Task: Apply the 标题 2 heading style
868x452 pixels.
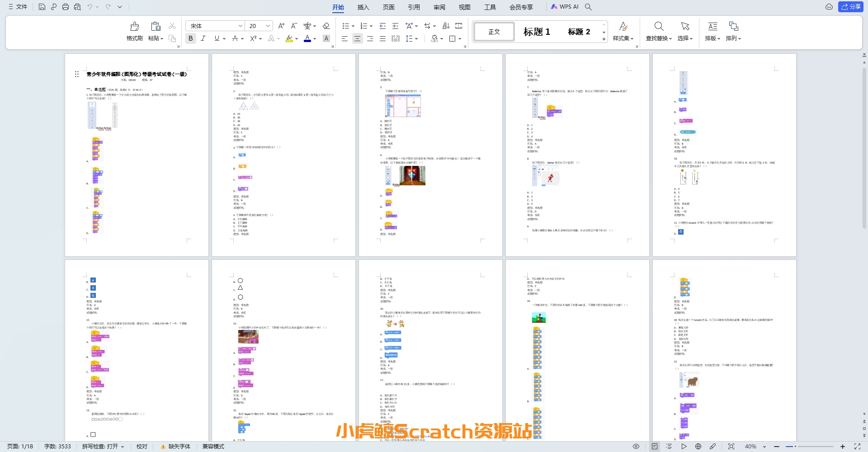Action: [579, 32]
